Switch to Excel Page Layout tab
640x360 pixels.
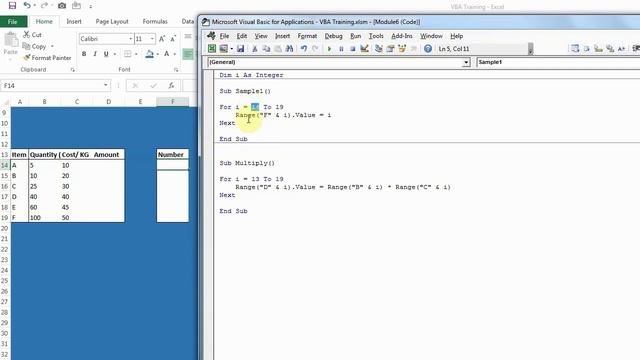click(x=112, y=21)
